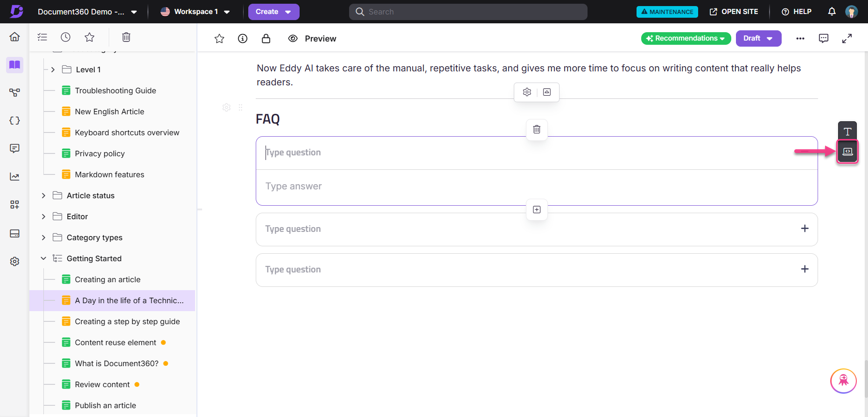Expand the second Type question item
This screenshot has width=868, height=417.
point(805,229)
